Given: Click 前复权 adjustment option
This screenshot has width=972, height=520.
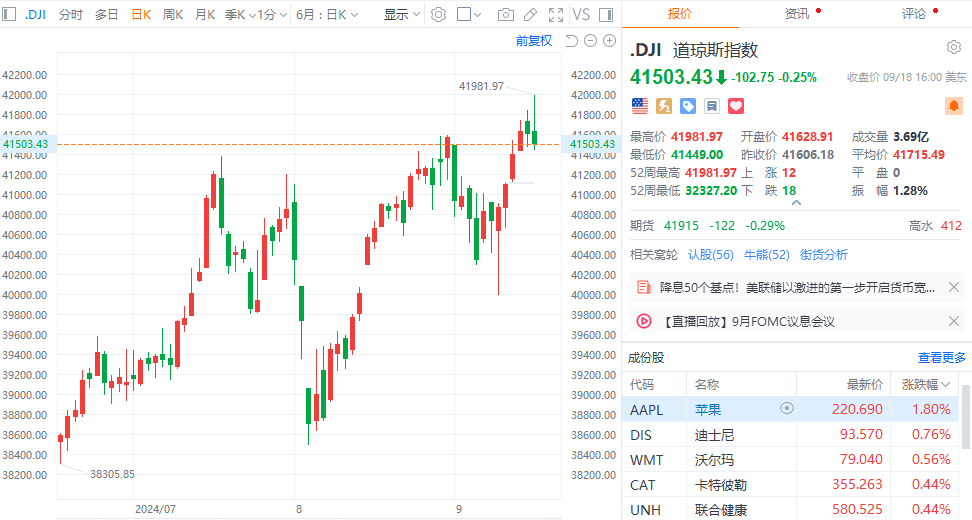Looking at the screenshot, I should (534, 41).
